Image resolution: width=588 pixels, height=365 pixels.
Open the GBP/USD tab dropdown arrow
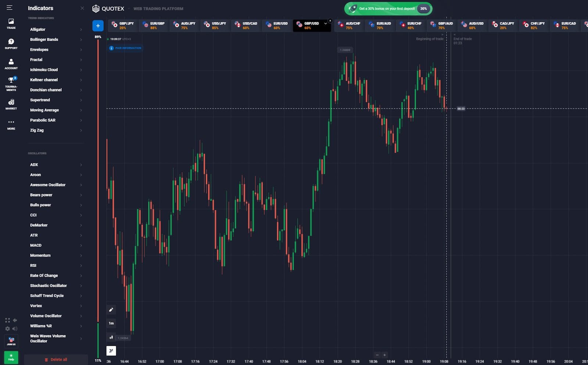tap(325, 24)
